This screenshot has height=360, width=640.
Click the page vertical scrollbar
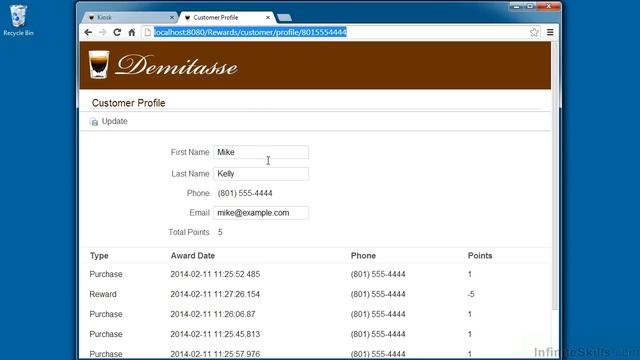click(x=555, y=176)
